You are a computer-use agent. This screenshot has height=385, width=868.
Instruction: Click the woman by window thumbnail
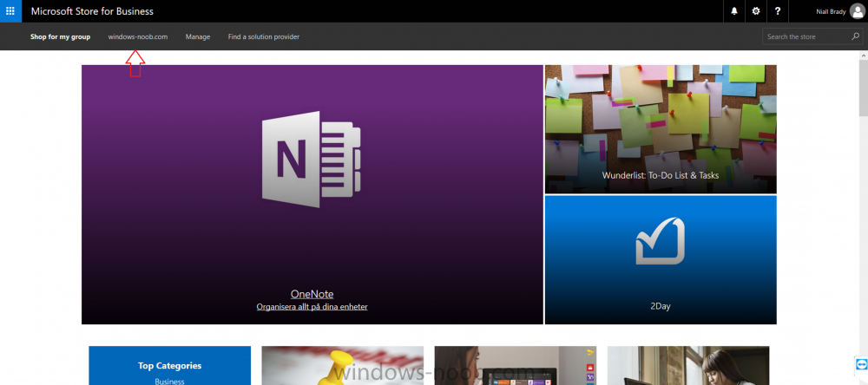coord(688,366)
